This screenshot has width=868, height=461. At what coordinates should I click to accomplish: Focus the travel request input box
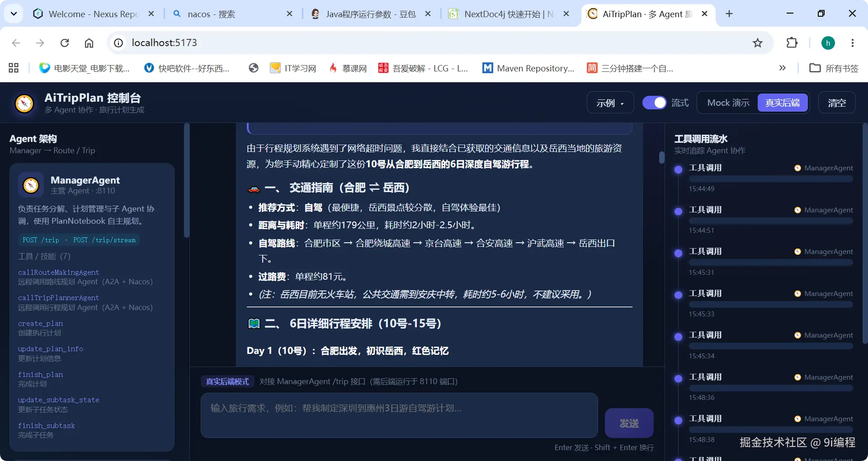click(x=399, y=415)
